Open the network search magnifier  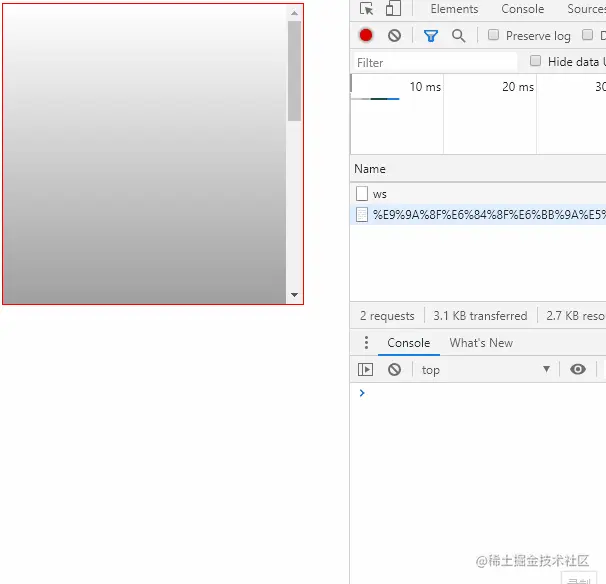click(458, 36)
